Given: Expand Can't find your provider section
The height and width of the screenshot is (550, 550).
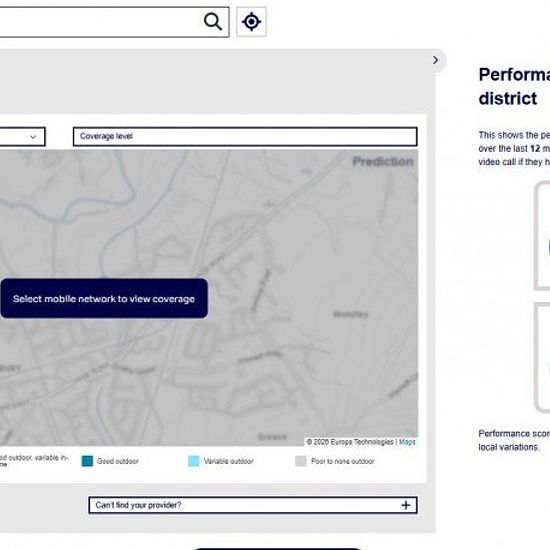Looking at the screenshot, I should [253, 505].
